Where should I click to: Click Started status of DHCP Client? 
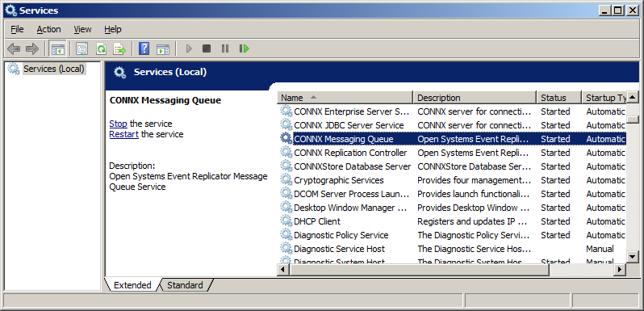(x=555, y=221)
